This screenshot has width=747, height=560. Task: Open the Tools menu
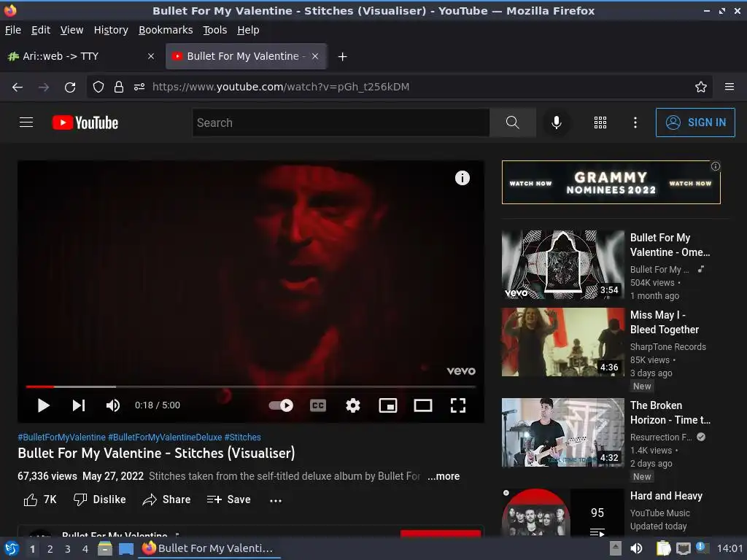(x=215, y=30)
